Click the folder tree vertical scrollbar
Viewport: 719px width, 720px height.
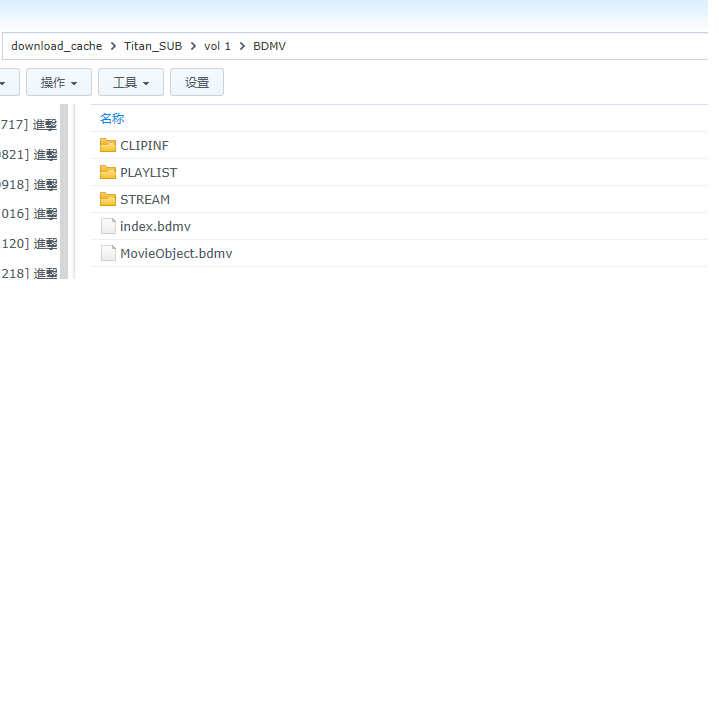(64, 191)
